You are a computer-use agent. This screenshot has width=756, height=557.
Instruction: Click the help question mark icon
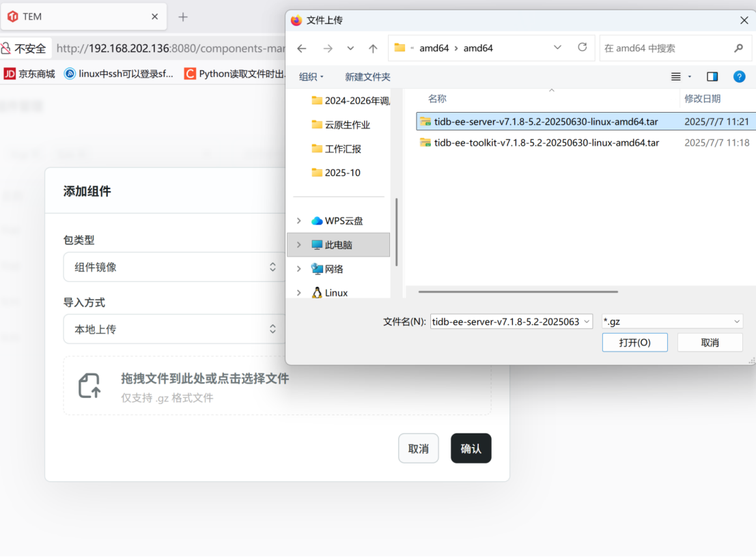[x=738, y=76]
